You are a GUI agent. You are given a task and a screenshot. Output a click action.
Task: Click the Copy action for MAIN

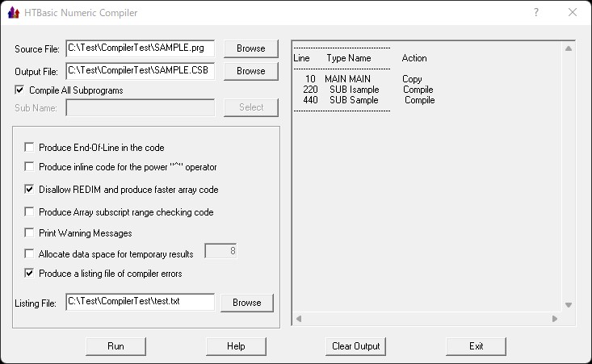(x=412, y=79)
